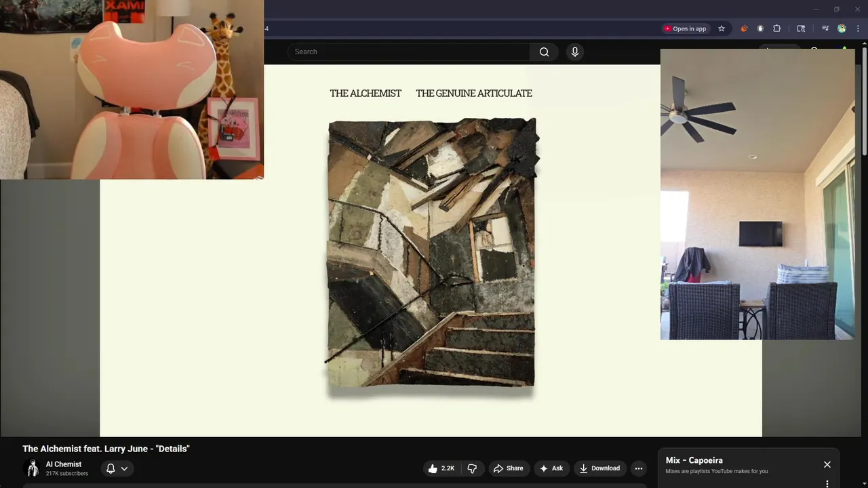Click 'THE ALCHEMIST' text in video
This screenshot has width=868, height=488.
tap(366, 94)
